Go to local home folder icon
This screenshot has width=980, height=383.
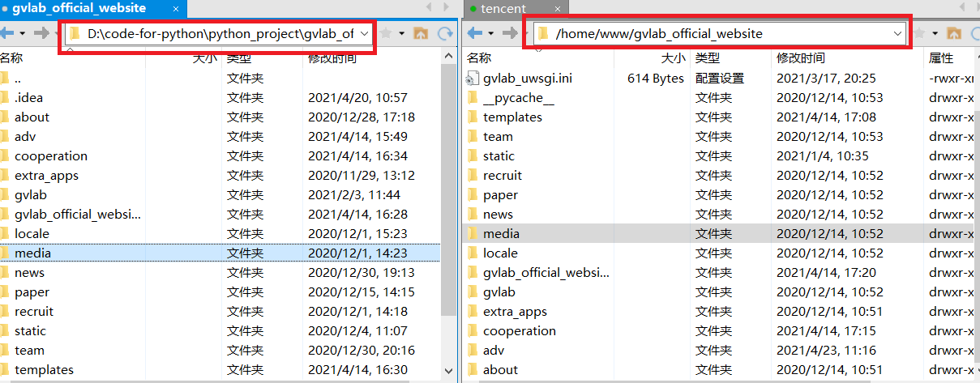[x=421, y=33]
